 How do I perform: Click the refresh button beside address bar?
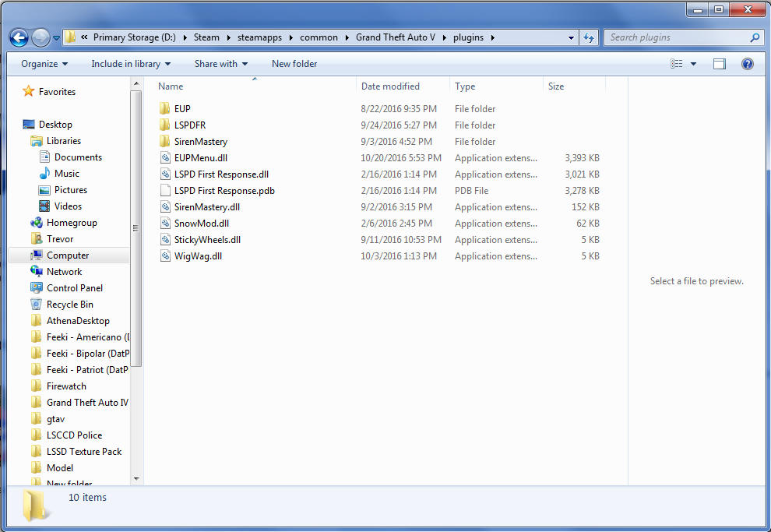(589, 37)
